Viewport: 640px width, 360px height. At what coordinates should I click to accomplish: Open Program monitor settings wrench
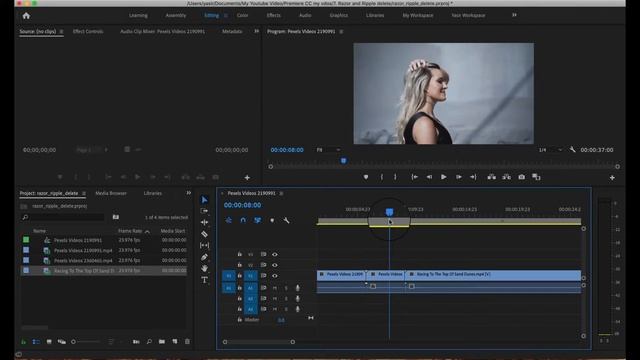point(572,150)
